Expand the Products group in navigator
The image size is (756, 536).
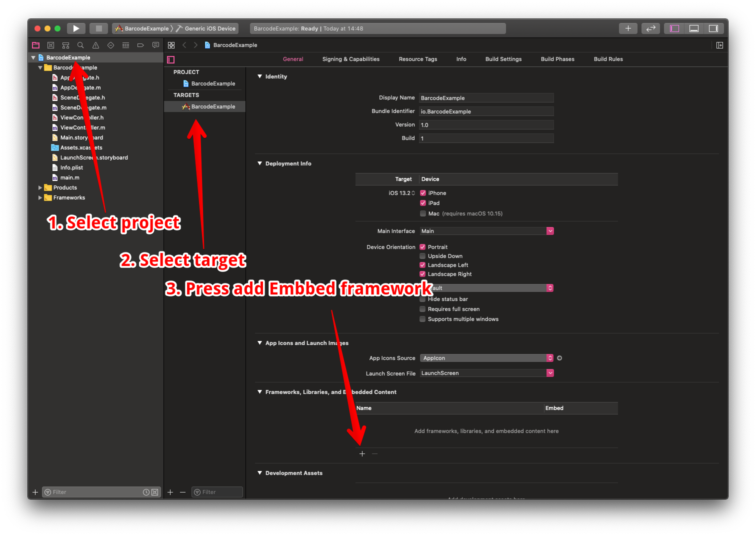point(40,187)
